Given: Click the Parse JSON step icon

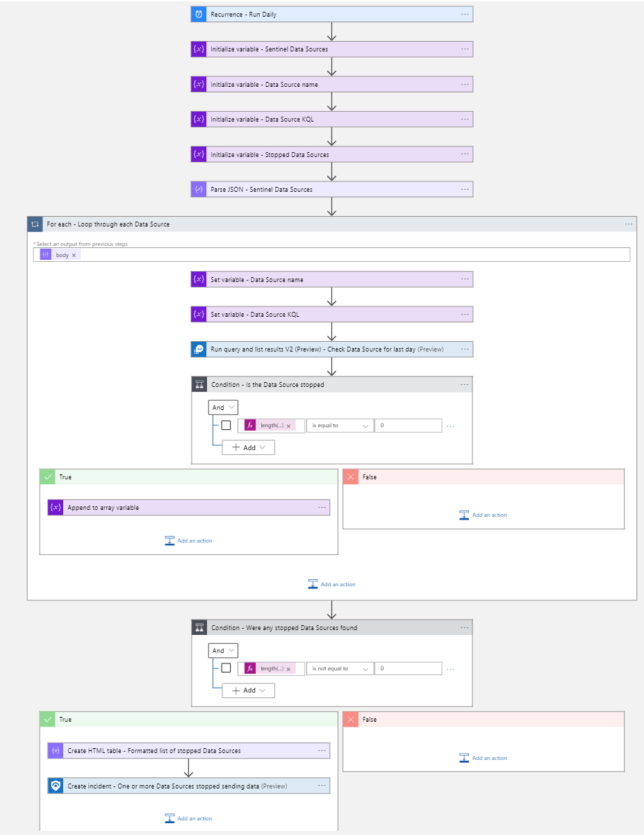Looking at the screenshot, I should 199,189.
